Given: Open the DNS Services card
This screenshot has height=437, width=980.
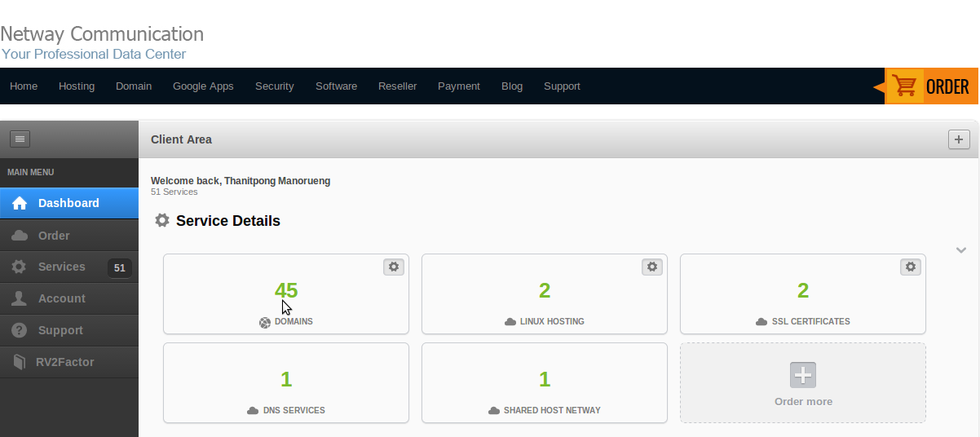Looking at the screenshot, I should coord(286,383).
